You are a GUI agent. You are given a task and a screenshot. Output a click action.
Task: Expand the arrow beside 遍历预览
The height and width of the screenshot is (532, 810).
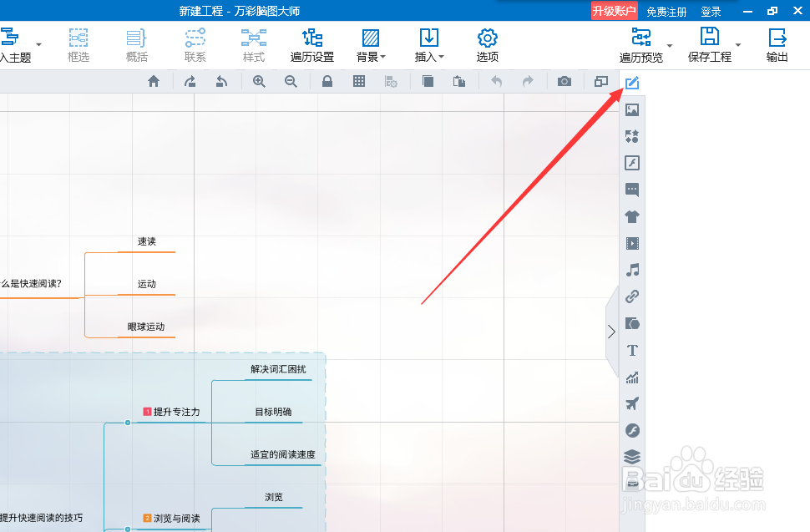coord(670,45)
